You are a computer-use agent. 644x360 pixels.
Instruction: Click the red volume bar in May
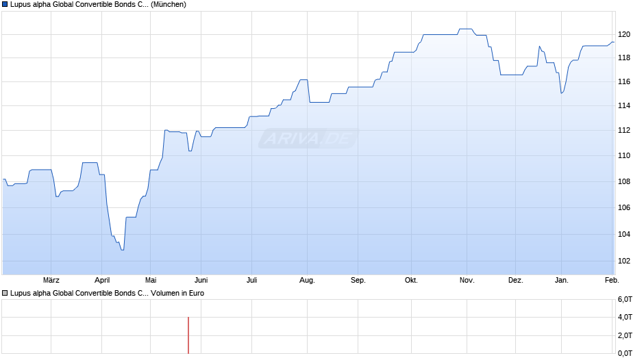click(188, 335)
